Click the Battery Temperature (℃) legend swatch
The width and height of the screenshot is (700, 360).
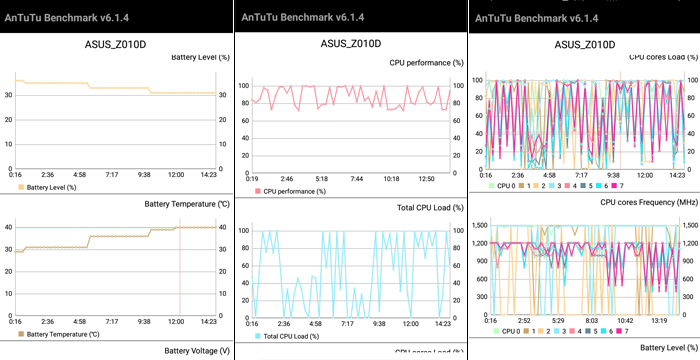[x=21, y=334]
